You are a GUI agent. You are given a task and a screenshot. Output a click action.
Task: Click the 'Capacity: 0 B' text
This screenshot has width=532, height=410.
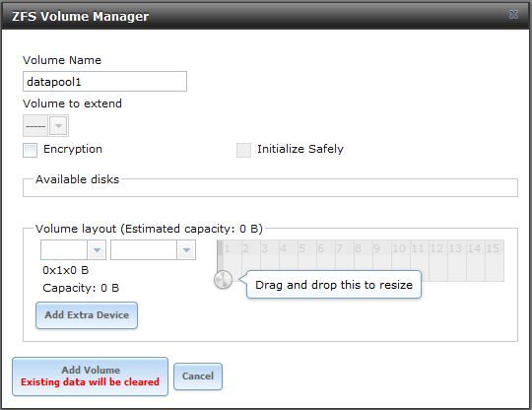[81, 288]
